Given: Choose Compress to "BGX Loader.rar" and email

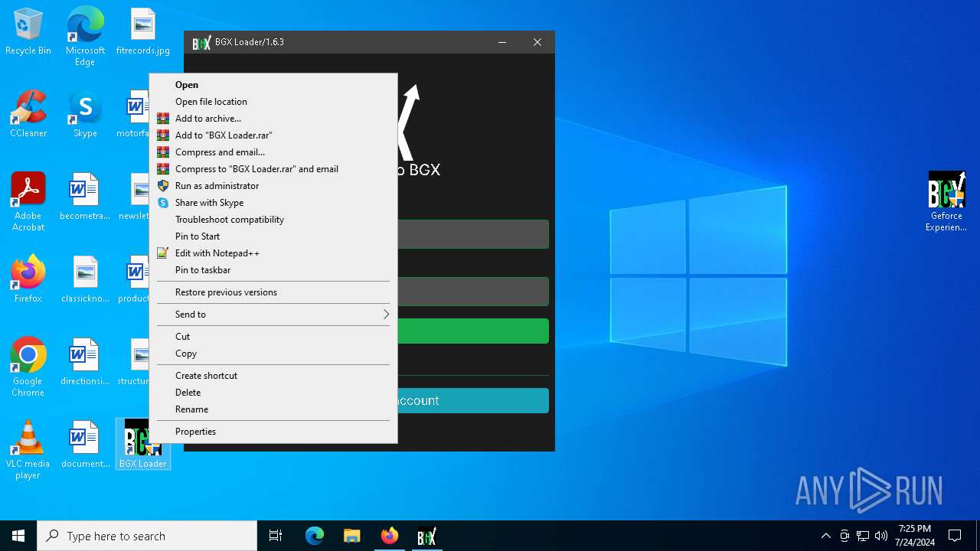Looking at the screenshot, I should tap(273, 169).
